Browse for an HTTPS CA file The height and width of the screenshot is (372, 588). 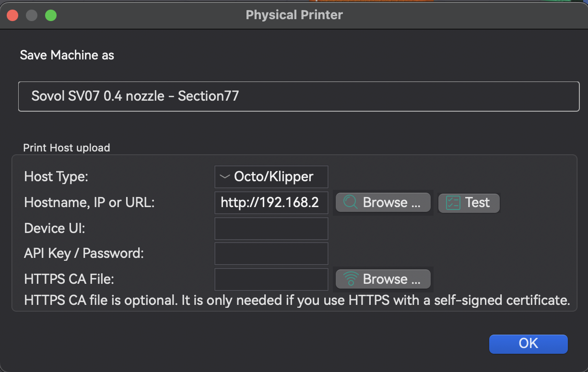[383, 279]
